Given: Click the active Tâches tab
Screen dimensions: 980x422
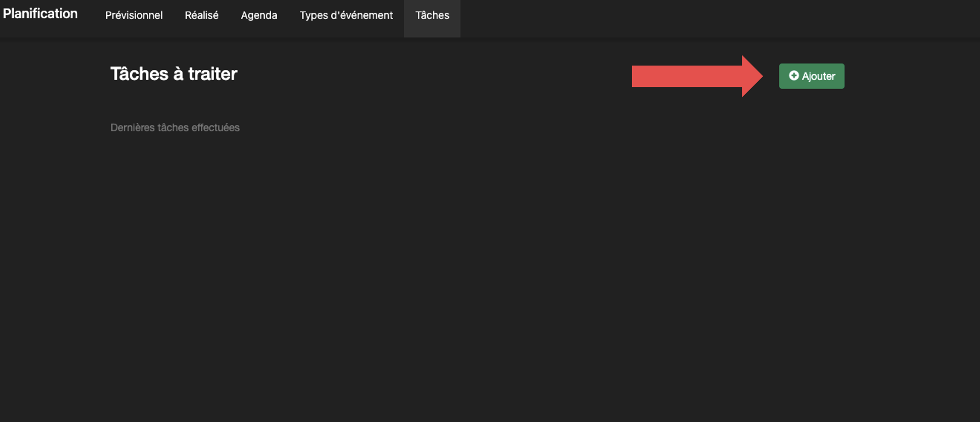Looking at the screenshot, I should (x=432, y=15).
